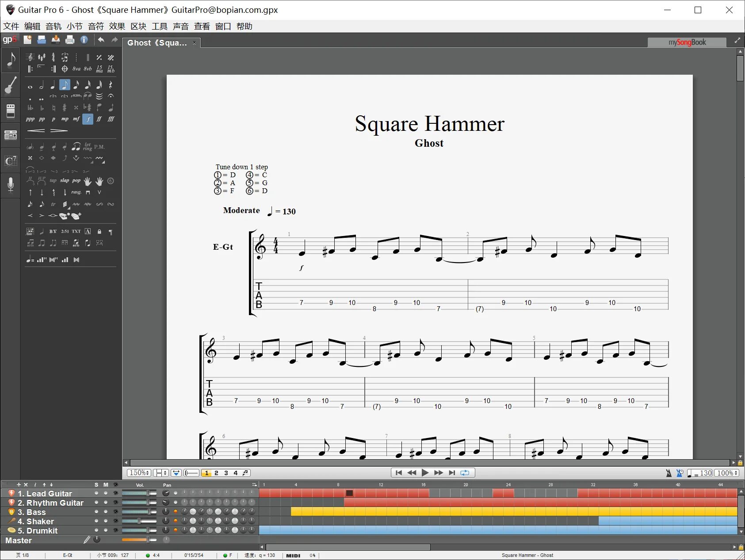Open the time signature tool
745x560 pixels.
[53, 57]
